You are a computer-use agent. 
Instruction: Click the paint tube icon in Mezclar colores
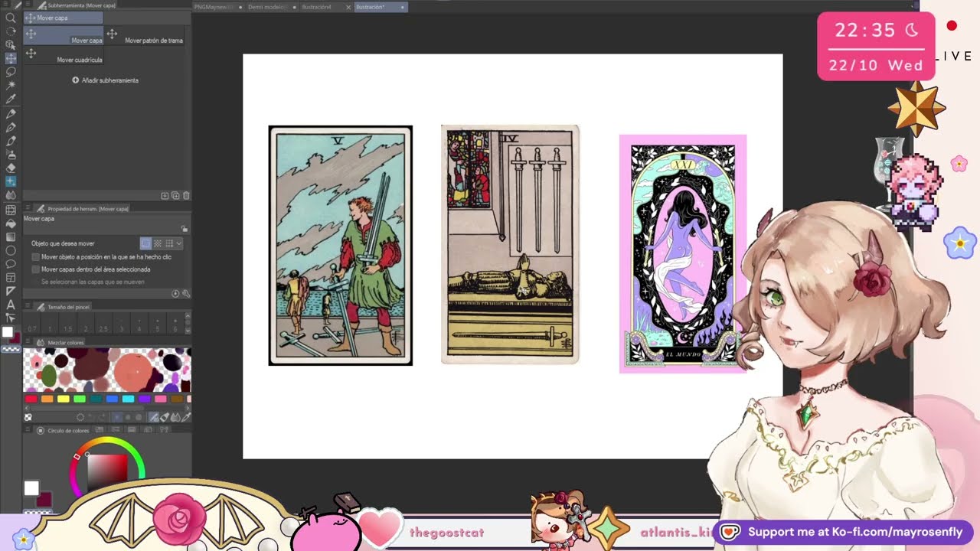(x=165, y=417)
